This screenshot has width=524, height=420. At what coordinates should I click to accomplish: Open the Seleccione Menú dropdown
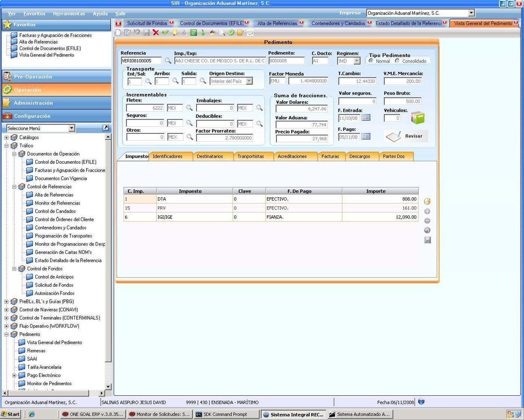click(x=72, y=128)
